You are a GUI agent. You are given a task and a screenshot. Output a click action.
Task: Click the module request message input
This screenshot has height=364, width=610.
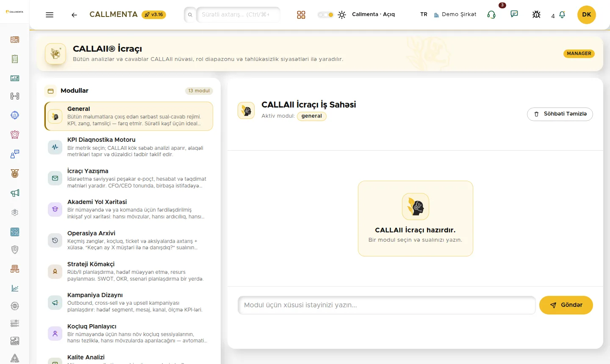pos(387,305)
